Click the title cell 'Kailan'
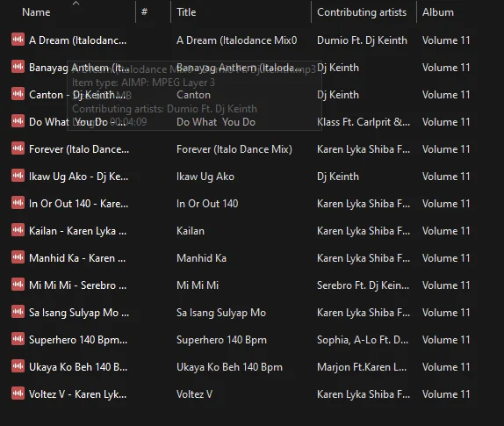 [191, 231]
